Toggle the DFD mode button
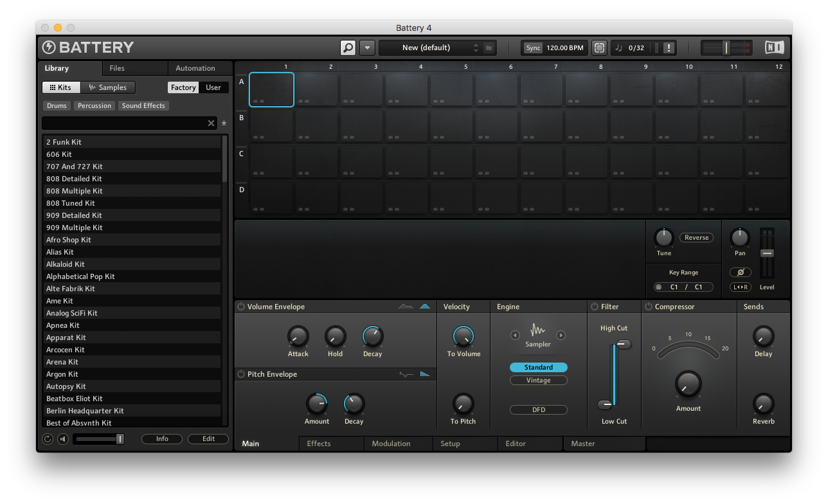Viewport: 828px width, 504px height. pos(539,410)
